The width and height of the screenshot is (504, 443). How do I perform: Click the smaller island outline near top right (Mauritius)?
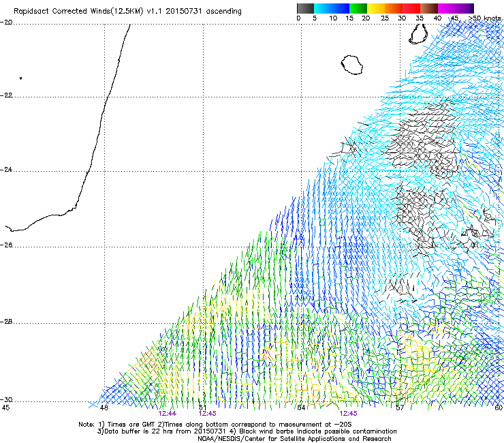[x=418, y=34]
